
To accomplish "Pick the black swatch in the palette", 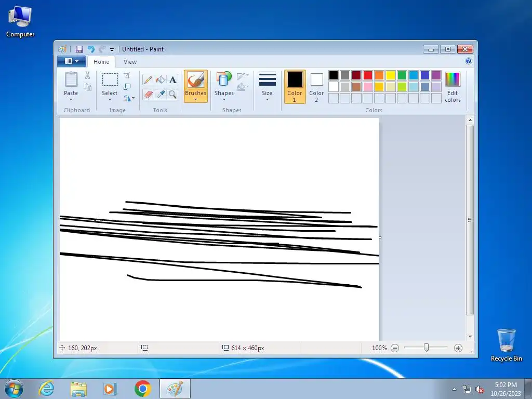I will tap(334, 75).
